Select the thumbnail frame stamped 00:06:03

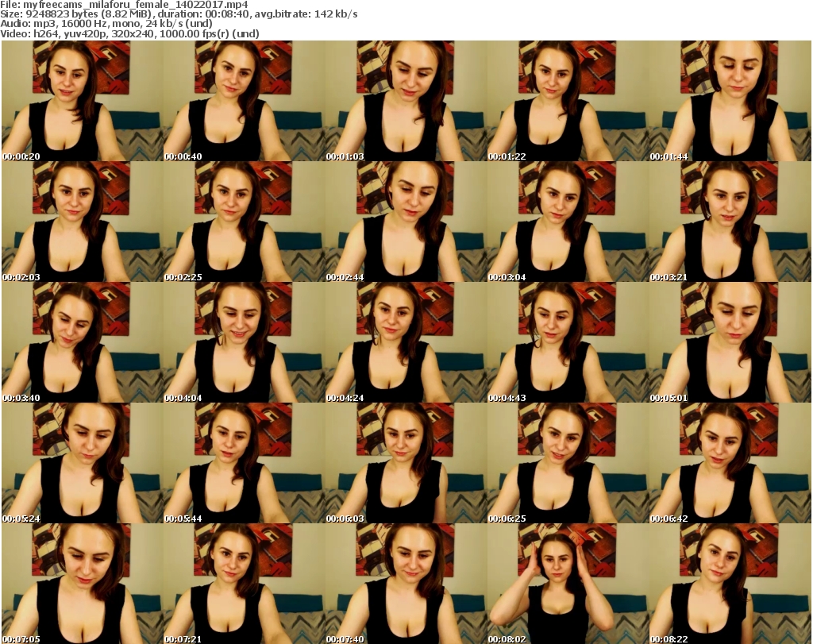pyautogui.click(x=406, y=463)
